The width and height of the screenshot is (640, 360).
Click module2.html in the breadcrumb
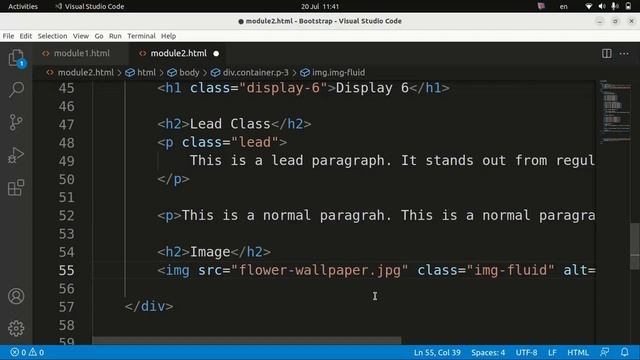tap(85, 73)
